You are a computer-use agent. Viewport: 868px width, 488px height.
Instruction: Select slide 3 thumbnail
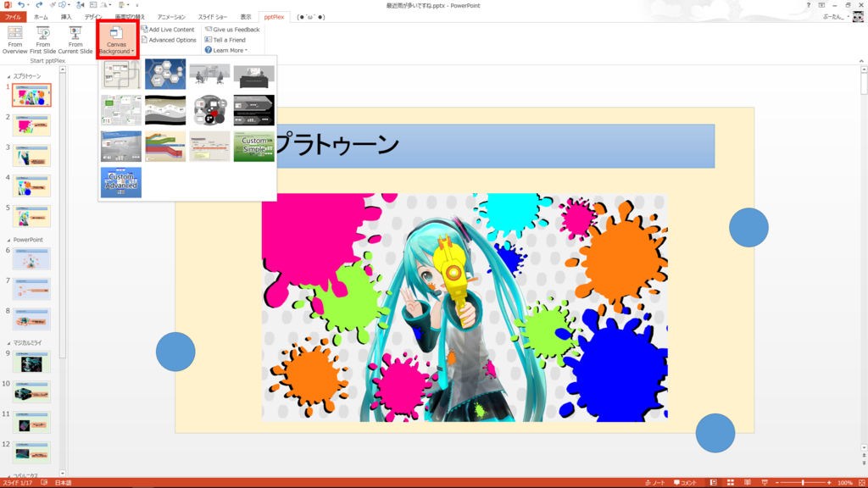(x=31, y=156)
